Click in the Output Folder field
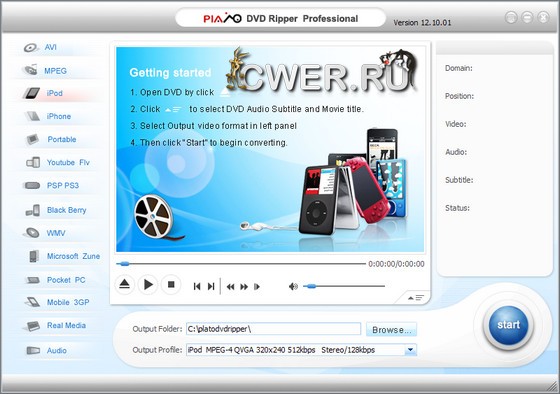 (x=274, y=329)
